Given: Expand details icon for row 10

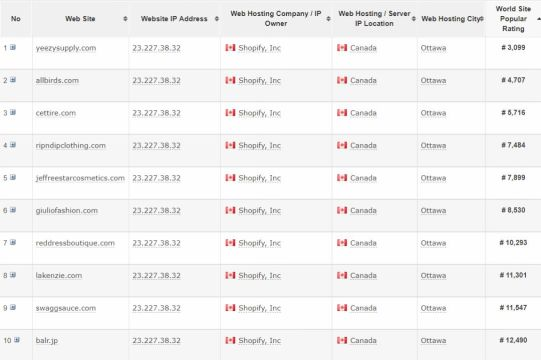Looking at the screenshot, I should (17, 340).
